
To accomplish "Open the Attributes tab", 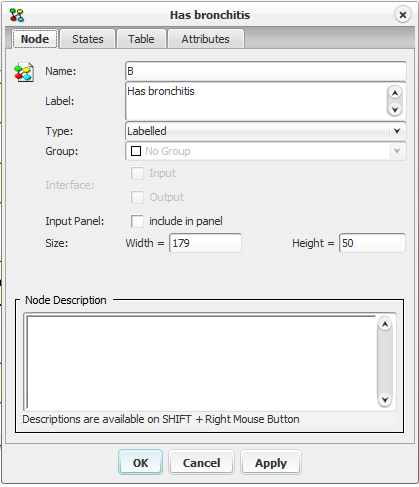I will coord(206,39).
